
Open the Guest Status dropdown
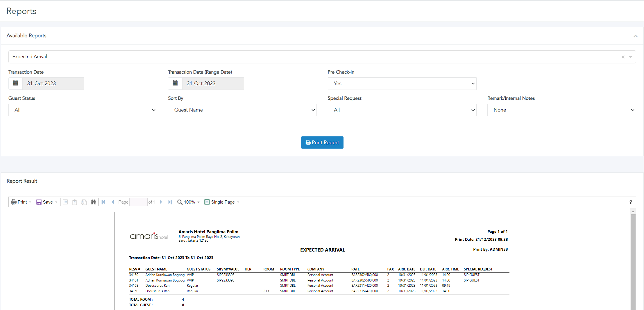click(83, 110)
